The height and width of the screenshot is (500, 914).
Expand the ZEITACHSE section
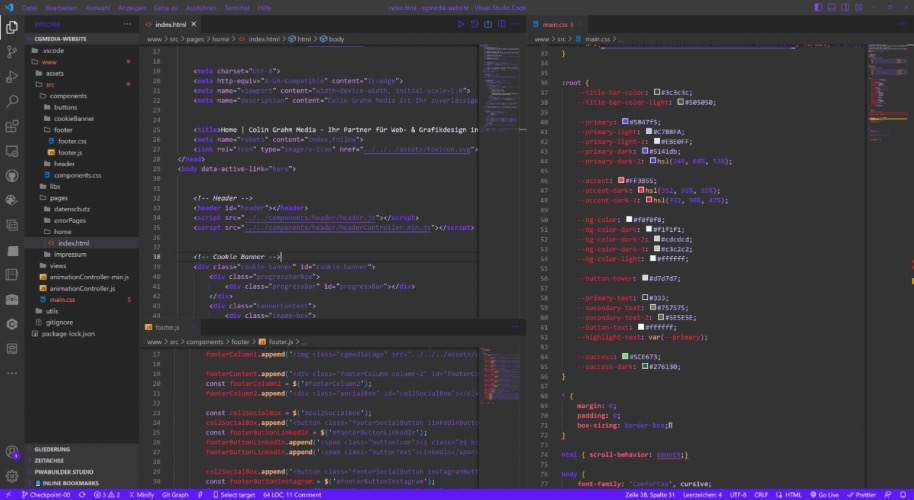pyautogui.click(x=82, y=460)
